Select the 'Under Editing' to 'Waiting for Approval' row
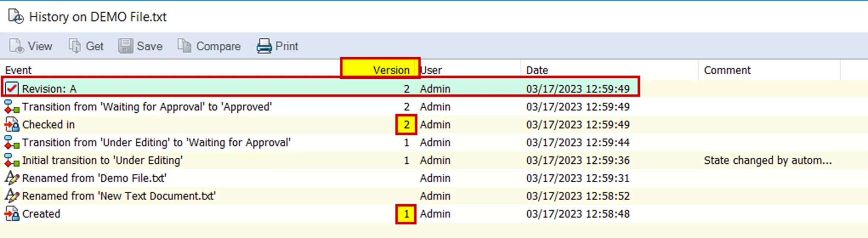 (x=156, y=143)
